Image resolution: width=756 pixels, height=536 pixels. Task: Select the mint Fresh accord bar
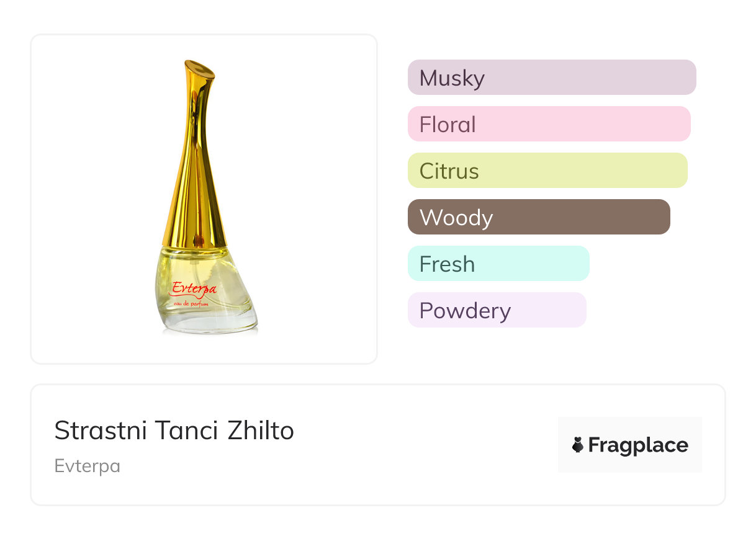498,264
